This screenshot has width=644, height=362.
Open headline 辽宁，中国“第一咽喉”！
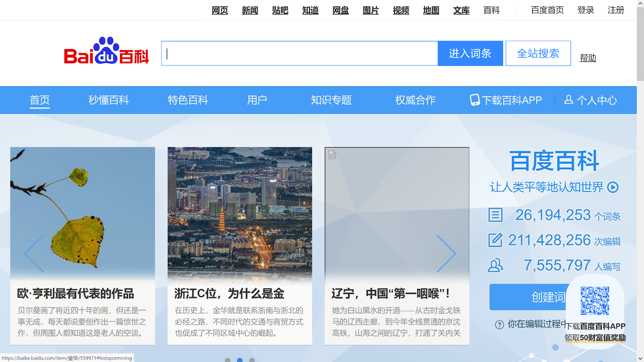391,294
